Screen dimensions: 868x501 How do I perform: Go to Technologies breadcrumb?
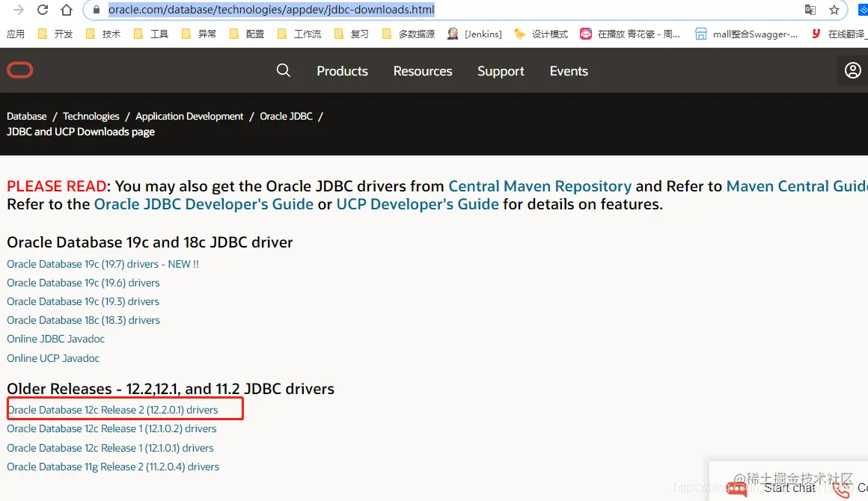91,116
